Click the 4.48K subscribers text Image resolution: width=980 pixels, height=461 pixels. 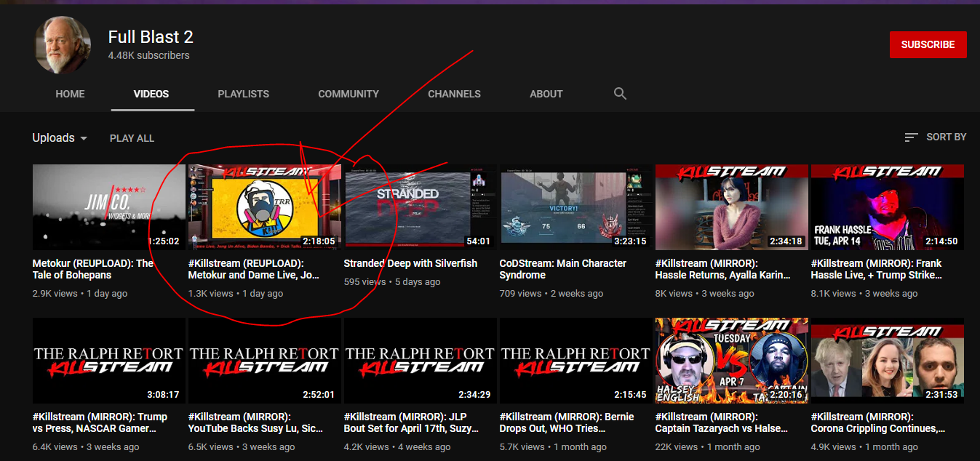[x=149, y=55]
